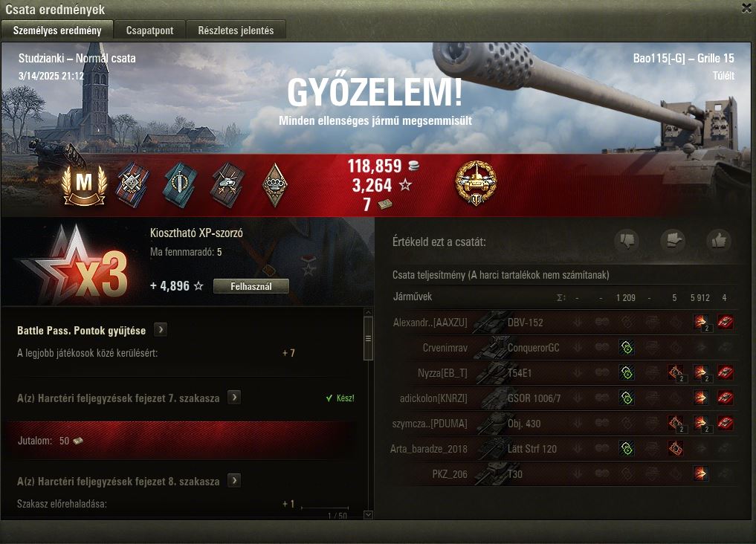Image resolution: width=756 pixels, height=544 pixels.
Task: Expand the fejezet 7. szakasza arrow
Action: click(x=234, y=398)
